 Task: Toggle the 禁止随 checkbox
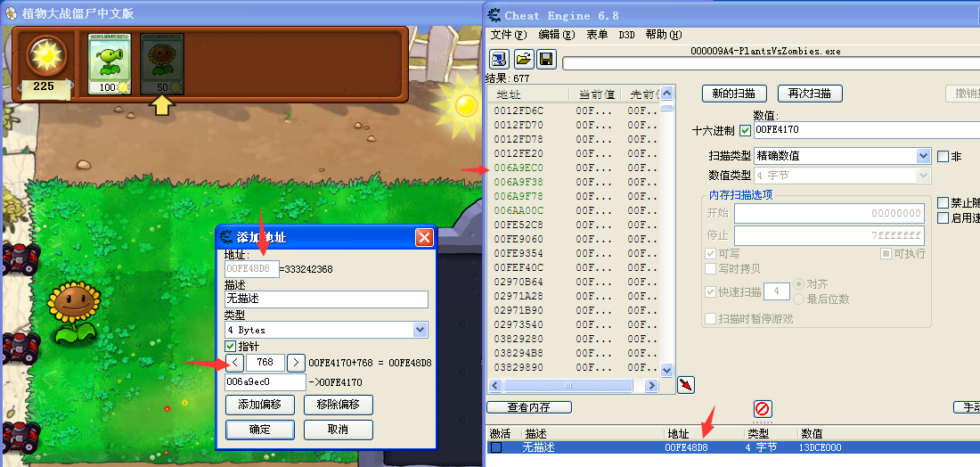click(943, 202)
